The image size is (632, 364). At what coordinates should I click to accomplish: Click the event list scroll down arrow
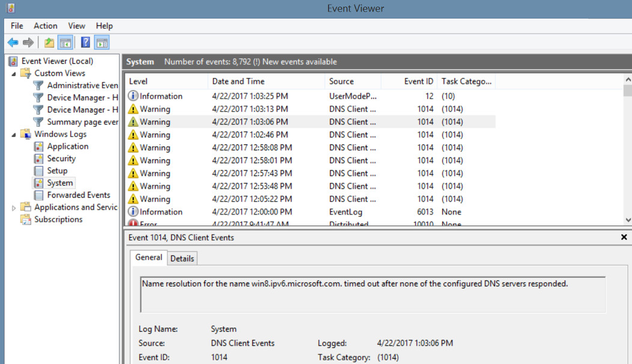[x=628, y=220]
